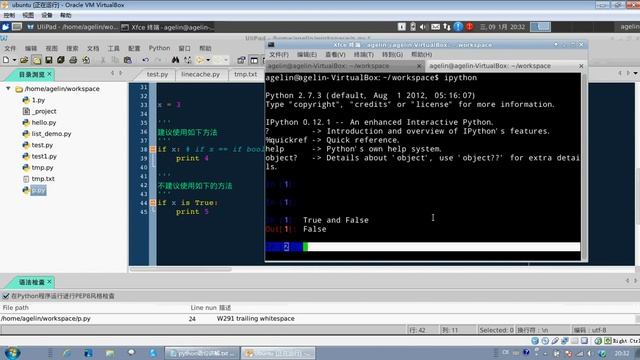640x360 pixels.
Task: Switch to the linecache.py editor tab
Action: (x=200, y=74)
